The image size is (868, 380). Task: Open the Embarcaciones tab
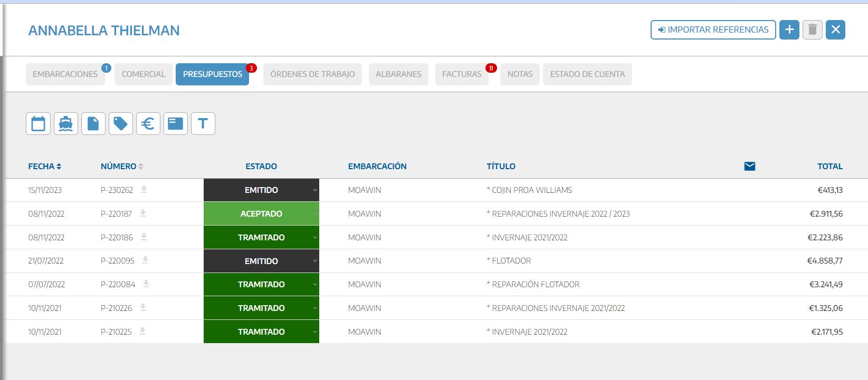(x=65, y=74)
